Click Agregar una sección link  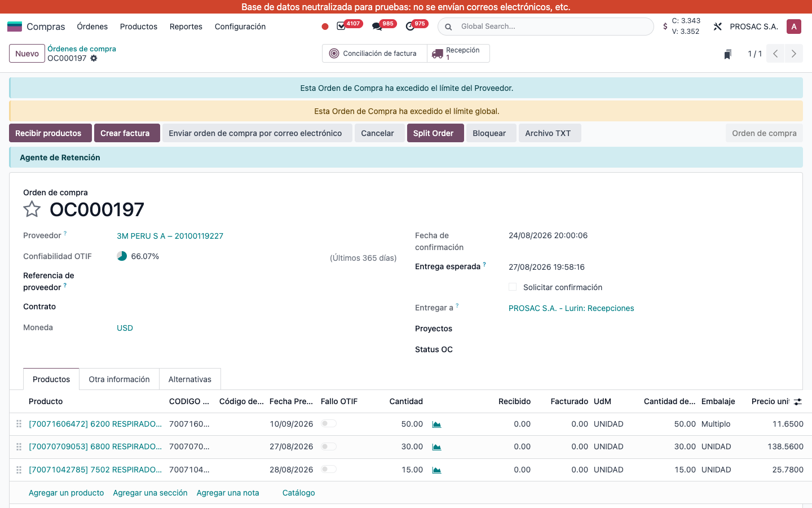(x=151, y=493)
